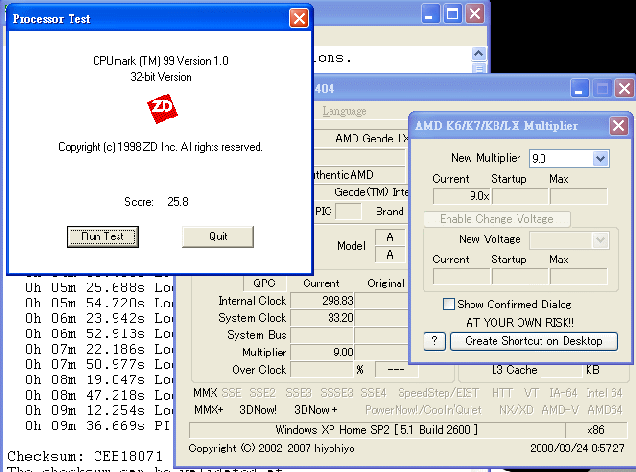
Task: Quit the Processor Test dialog
Action: [218, 236]
